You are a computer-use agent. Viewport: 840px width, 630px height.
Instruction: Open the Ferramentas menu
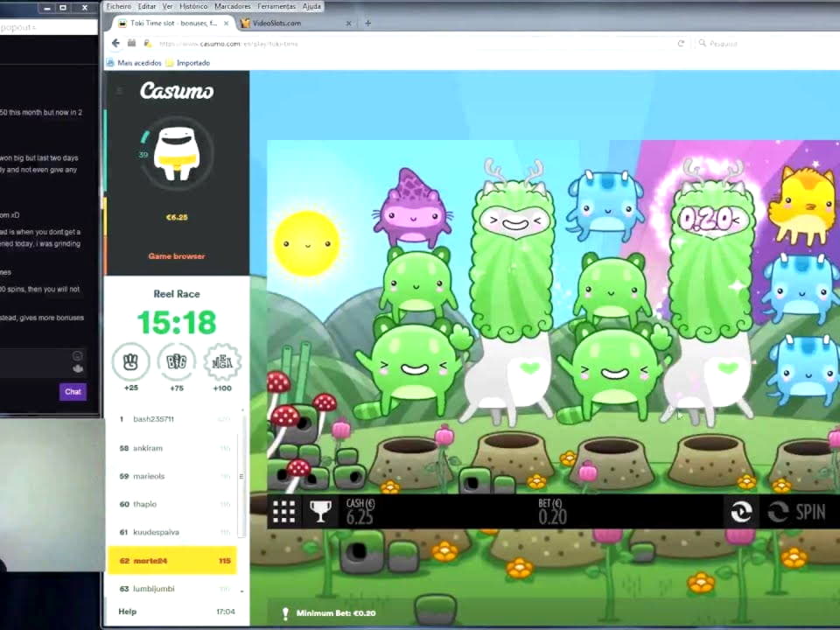(x=276, y=6)
